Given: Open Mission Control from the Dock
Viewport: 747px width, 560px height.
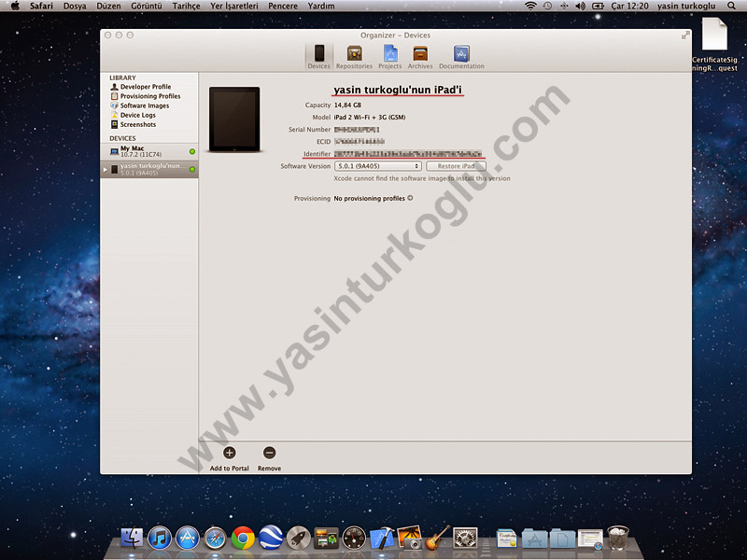Looking at the screenshot, I should click(326, 539).
